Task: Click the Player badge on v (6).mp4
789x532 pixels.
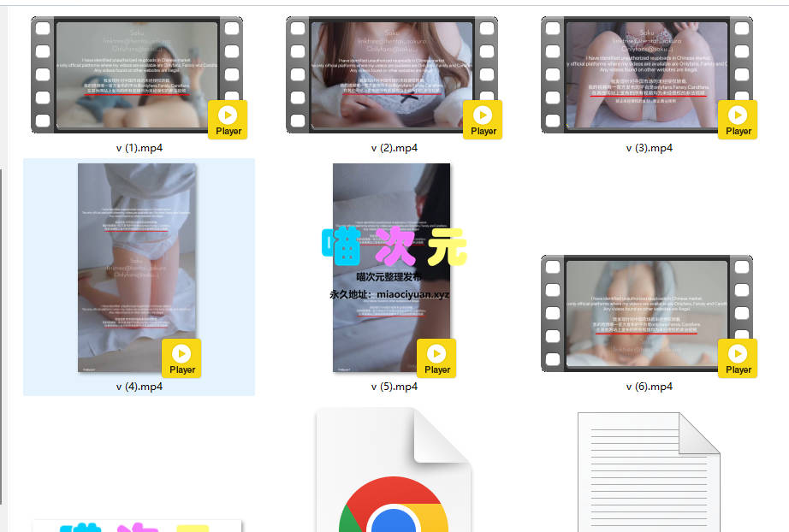Action: pyautogui.click(x=739, y=358)
